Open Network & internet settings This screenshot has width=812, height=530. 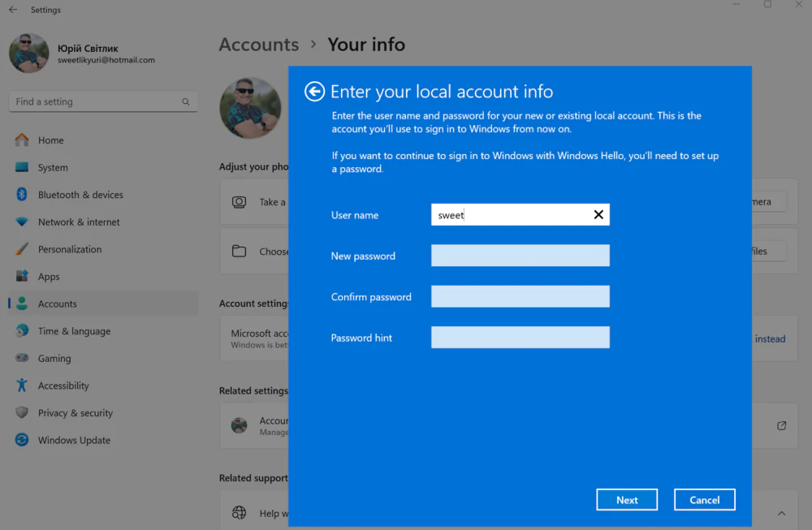coord(103,222)
